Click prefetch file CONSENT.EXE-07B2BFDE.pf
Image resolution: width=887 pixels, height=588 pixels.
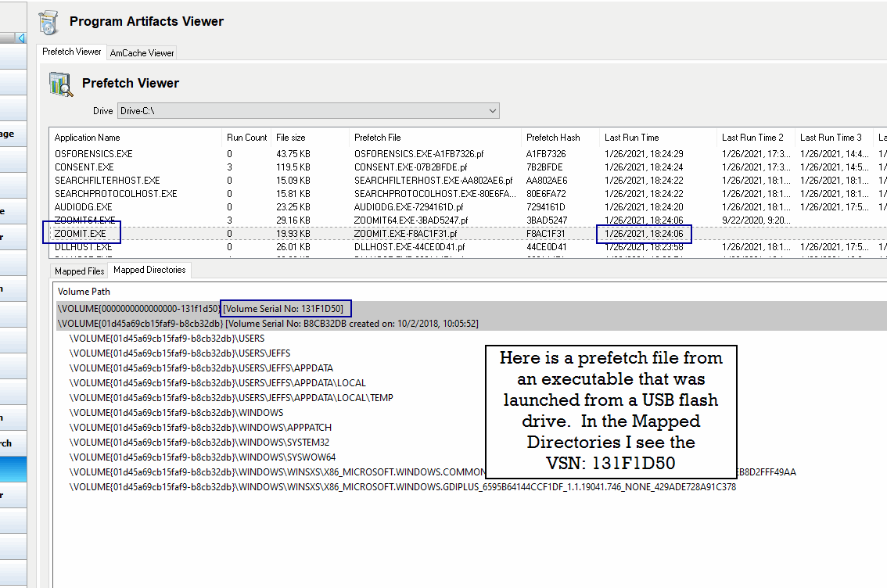411,167
